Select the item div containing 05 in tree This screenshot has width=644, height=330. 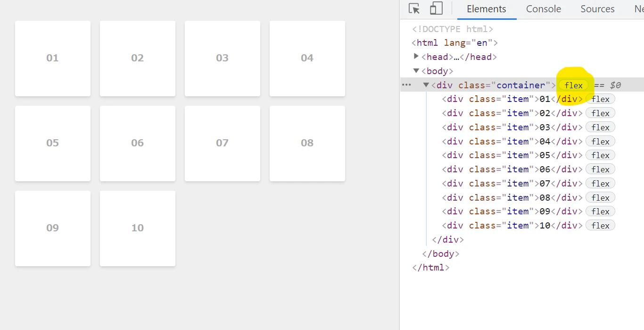512,155
